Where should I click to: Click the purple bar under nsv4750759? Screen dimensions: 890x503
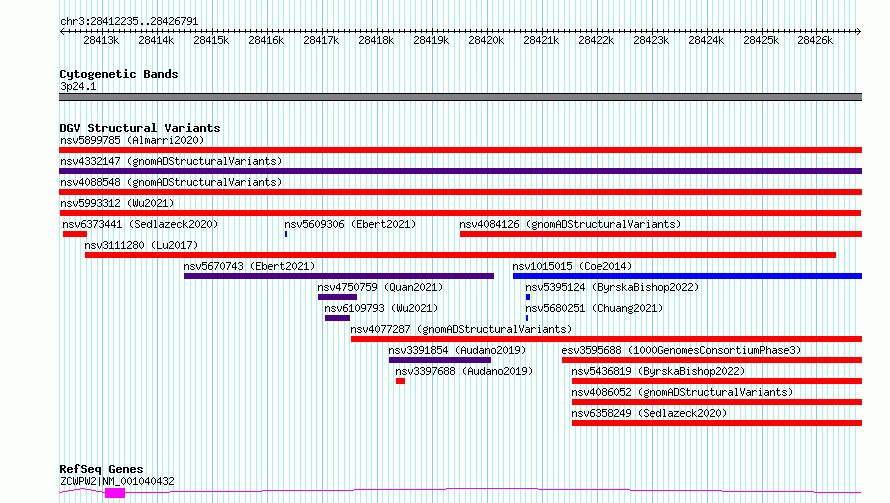pyautogui.click(x=337, y=297)
